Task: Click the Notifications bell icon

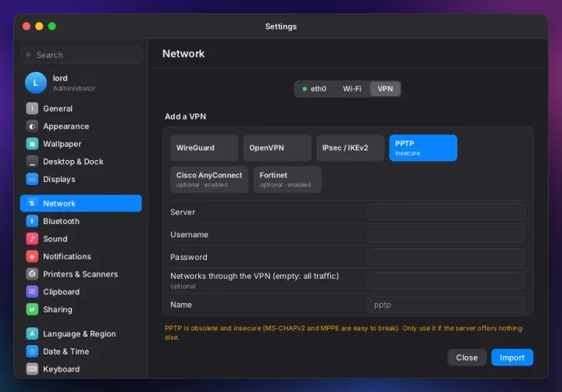Action: click(32, 256)
